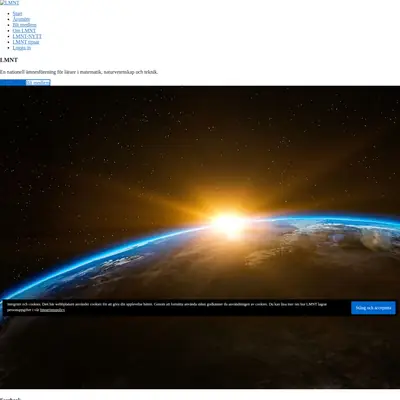Open the LMNT tipsar link
Image resolution: width=400 pixels, height=400 pixels.
[x=26, y=42]
